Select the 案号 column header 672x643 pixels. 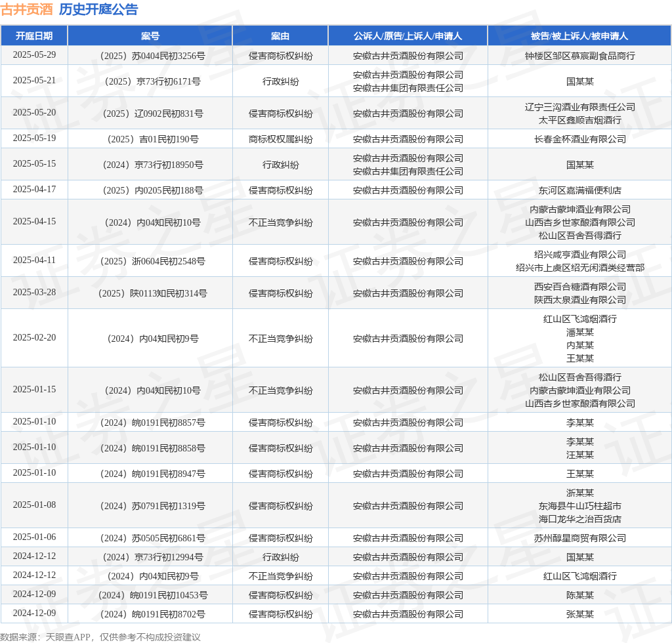pyautogui.click(x=150, y=36)
